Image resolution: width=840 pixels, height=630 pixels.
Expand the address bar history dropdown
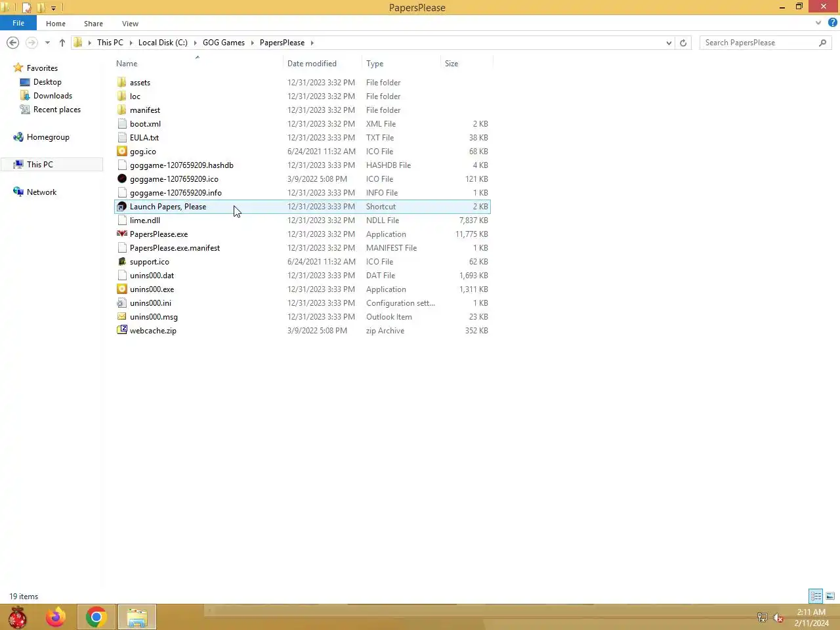tap(669, 43)
